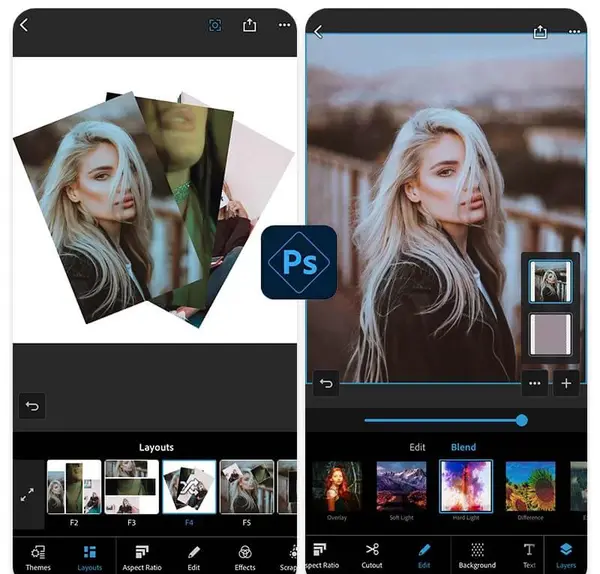Select the Cutout scissors tool
600x574 pixels.
(372, 555)
